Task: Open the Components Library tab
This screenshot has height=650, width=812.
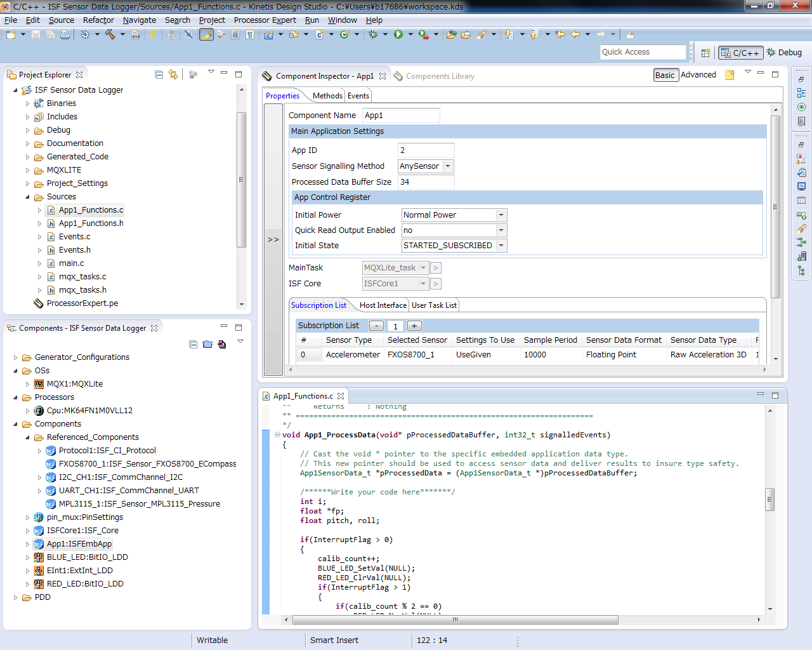Action: coord(434,76)
